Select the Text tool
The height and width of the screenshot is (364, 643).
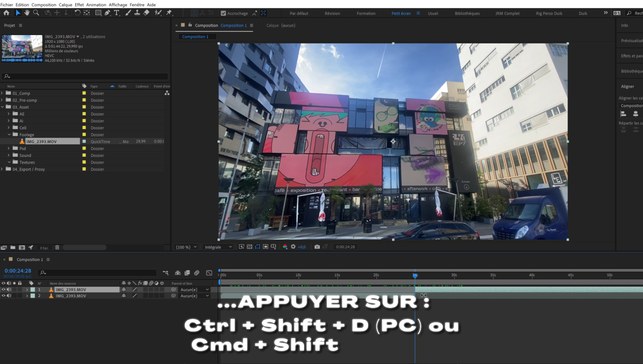coord(116,13)
